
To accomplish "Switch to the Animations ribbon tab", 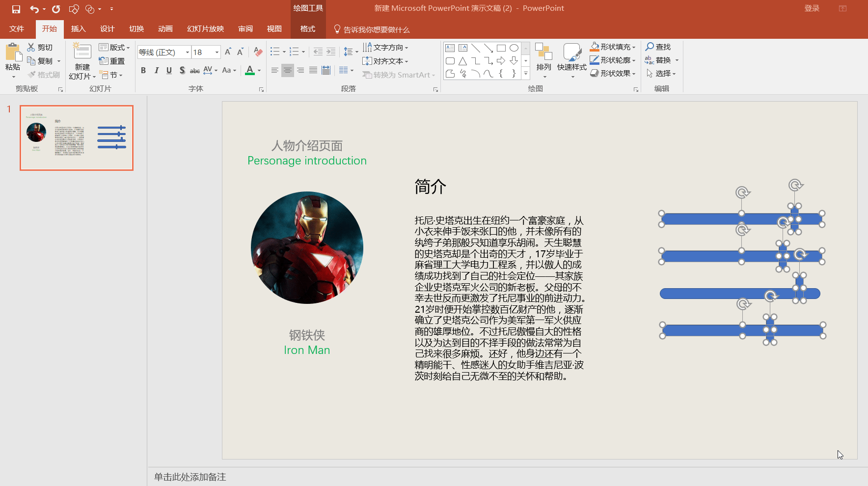I will click(x=165, y=29).
